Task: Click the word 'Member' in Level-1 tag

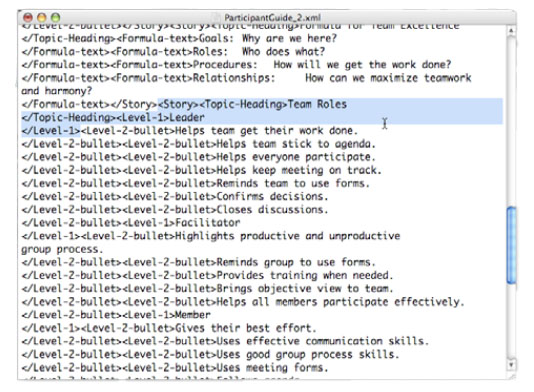Action: [x=193, y=315]
